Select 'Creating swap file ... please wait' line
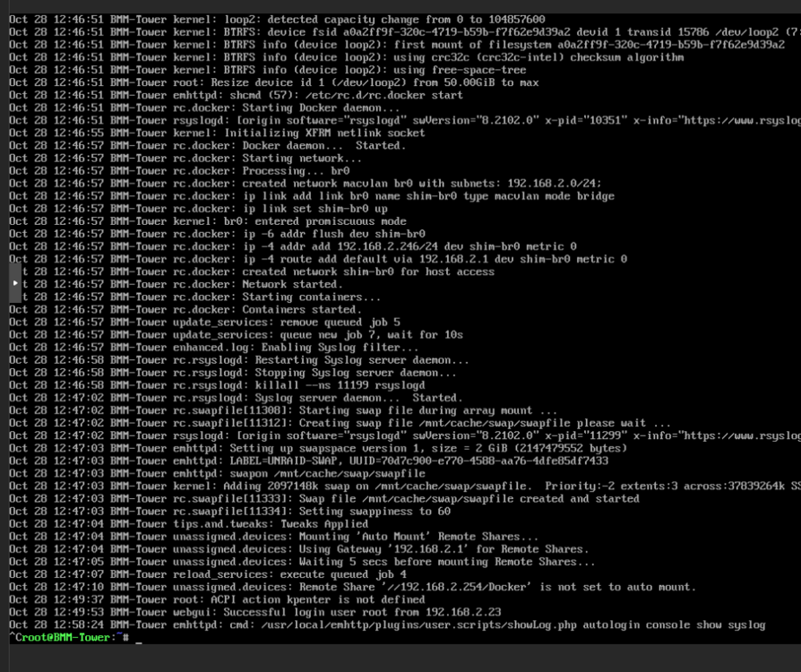 [x=340, y=423]
